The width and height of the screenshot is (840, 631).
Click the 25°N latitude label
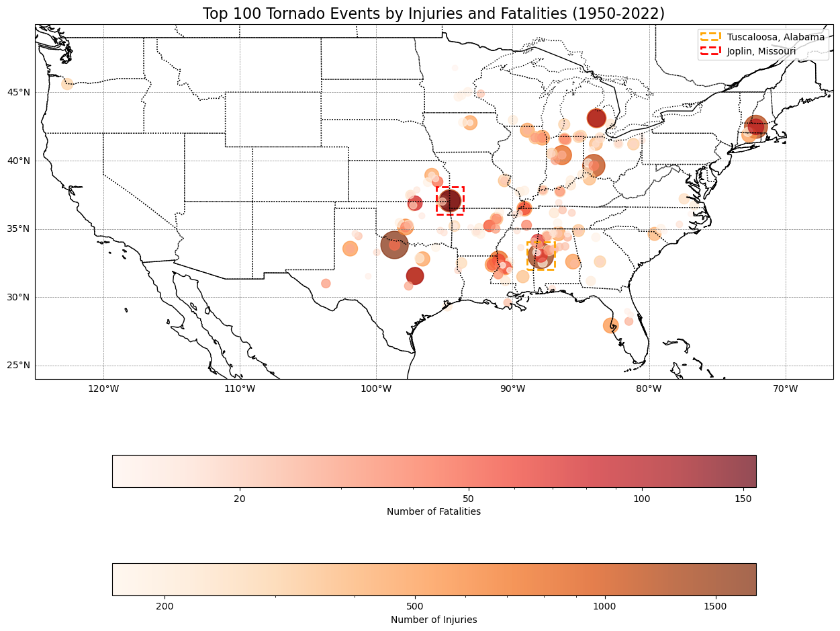click(19, 366)
